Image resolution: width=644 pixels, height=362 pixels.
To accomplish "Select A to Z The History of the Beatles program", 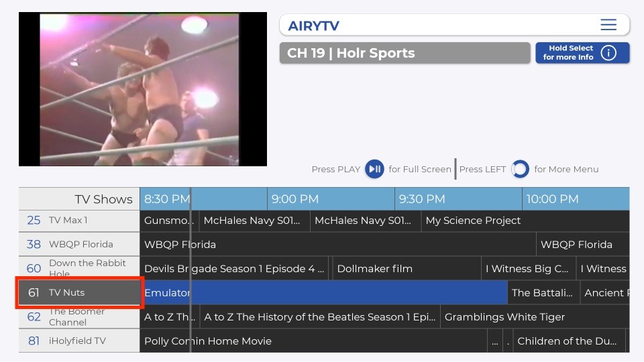I will point(320,317).
